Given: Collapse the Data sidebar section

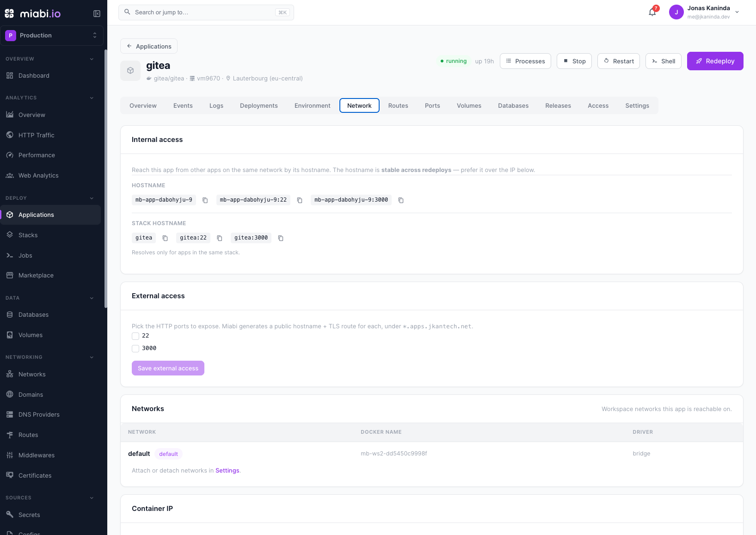Looking at the screenshot, I should coord(92,298).
